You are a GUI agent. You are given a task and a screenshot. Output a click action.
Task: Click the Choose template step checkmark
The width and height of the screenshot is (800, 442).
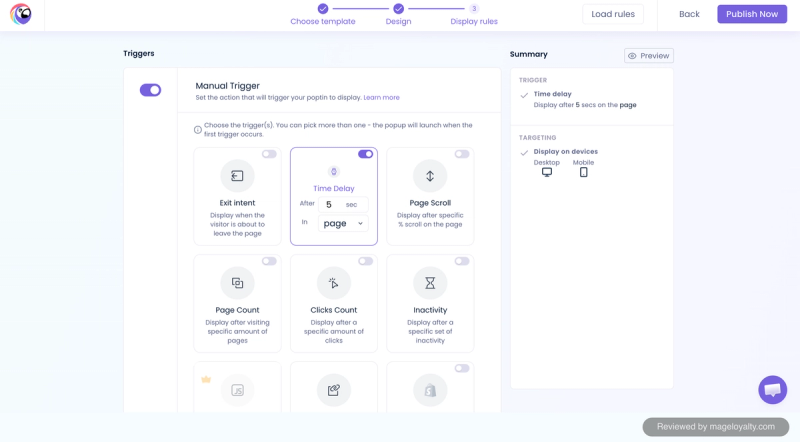323,9
